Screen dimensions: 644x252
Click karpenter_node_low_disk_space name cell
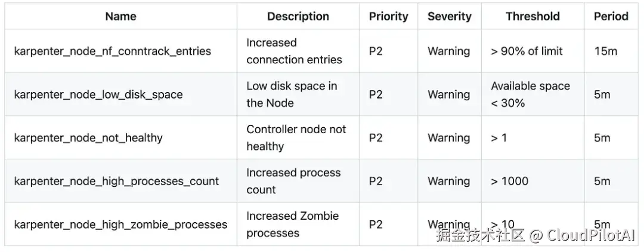[120, 94]
